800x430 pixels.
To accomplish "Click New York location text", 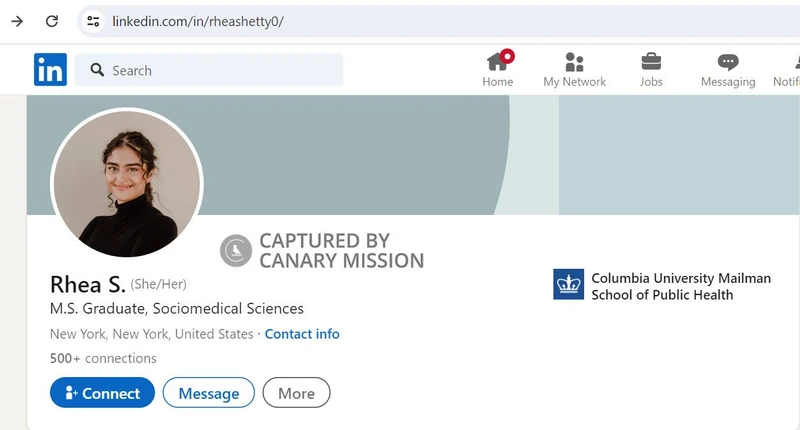I will (152, 334).
